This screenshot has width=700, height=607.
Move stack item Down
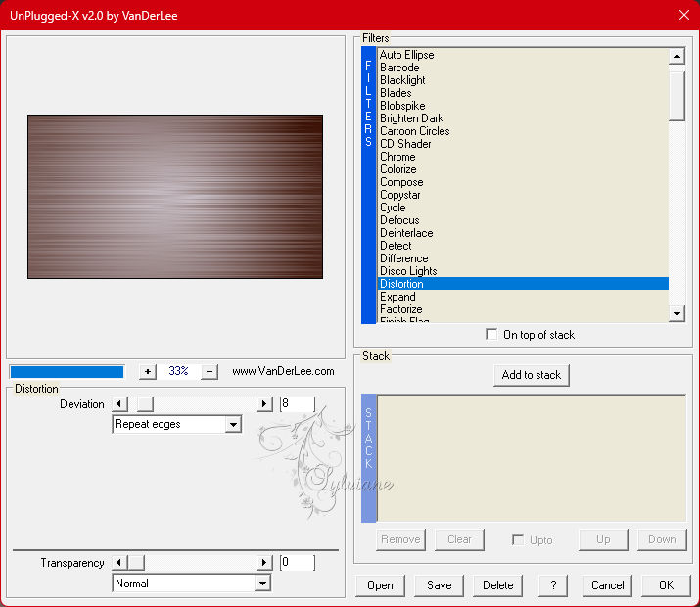point(662,539)
